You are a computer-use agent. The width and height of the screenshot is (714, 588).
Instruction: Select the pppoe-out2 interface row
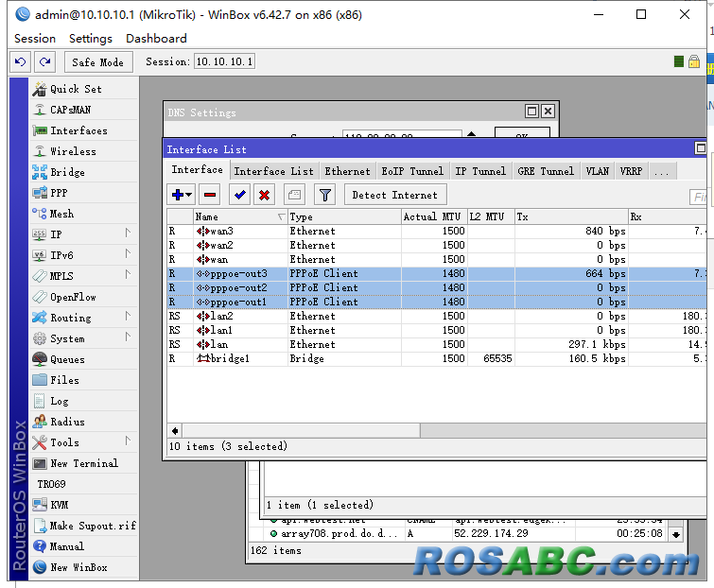tap(437, 287)
